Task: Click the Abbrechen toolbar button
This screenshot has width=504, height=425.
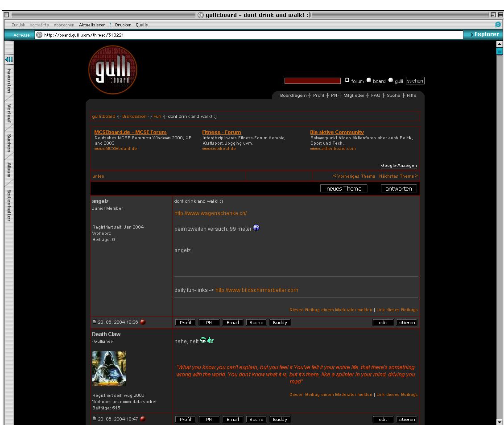Action: click(x=64, y=25)
